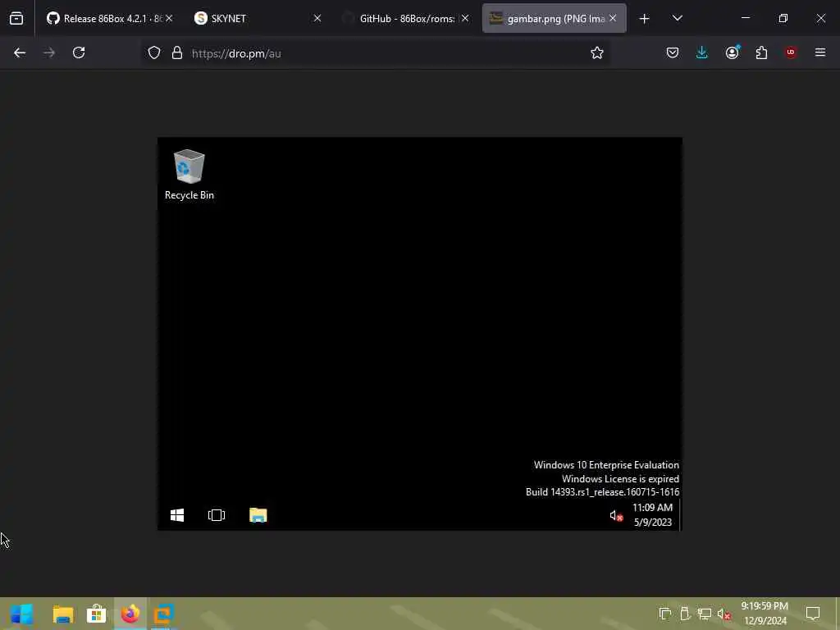
Task: Open Firefox View (recent browsing) icon
Action: point(16,19)
